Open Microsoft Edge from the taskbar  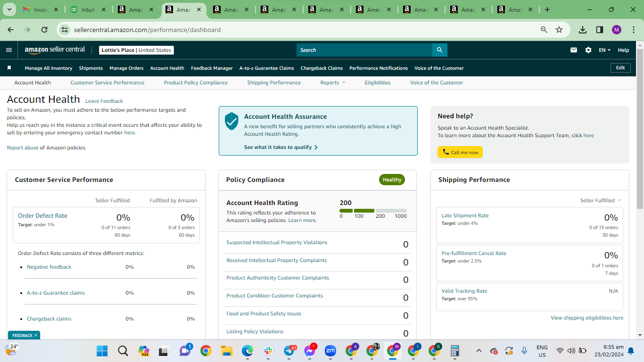point(248,351)
